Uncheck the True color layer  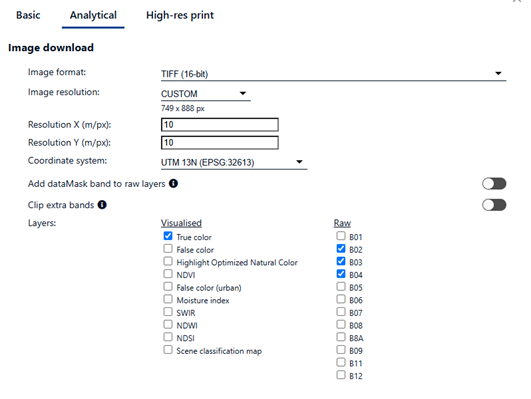click(x=168, y=236)
